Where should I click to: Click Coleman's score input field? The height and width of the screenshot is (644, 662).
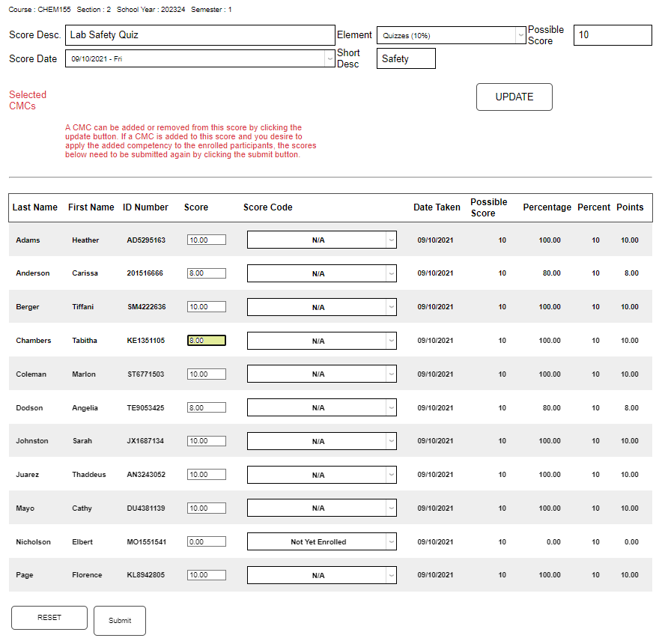point(207,374)
